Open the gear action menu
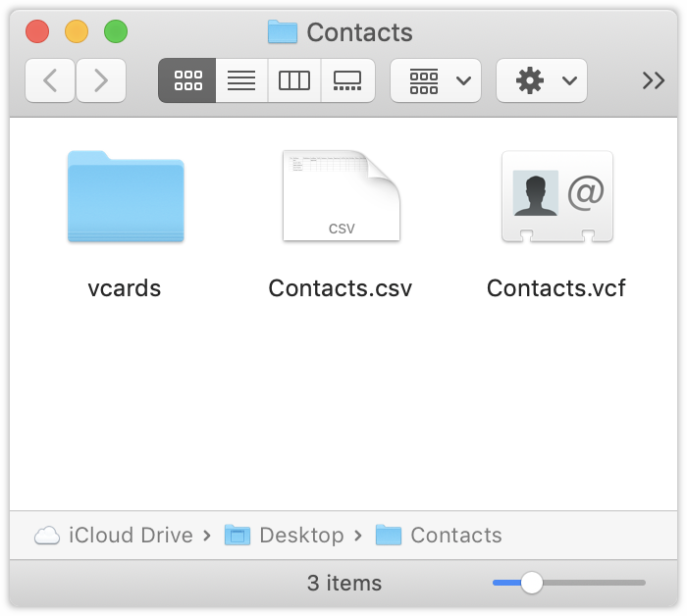687x616 pixels. (542, 80)
